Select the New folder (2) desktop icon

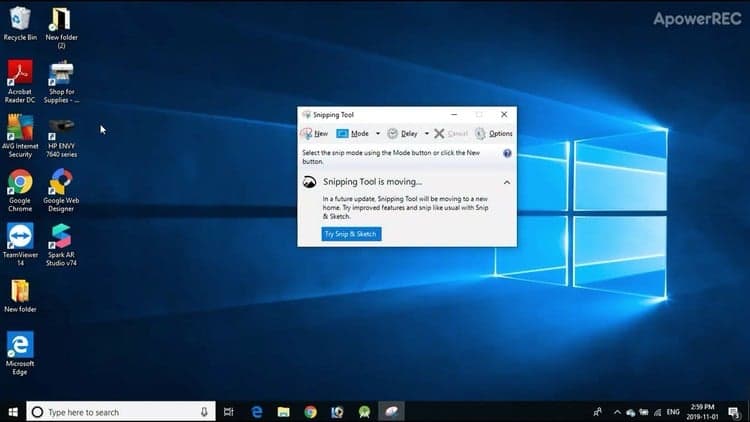click(x=61, y=28)
